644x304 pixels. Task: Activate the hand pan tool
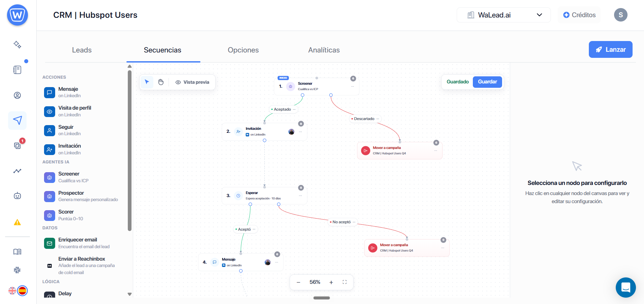point(161,82)
